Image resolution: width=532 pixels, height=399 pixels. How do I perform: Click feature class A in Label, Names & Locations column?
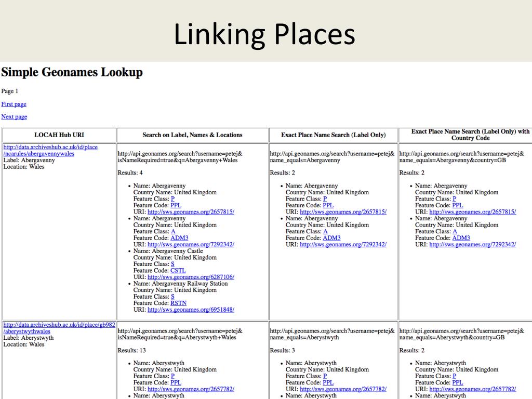(x=172, y=231)
